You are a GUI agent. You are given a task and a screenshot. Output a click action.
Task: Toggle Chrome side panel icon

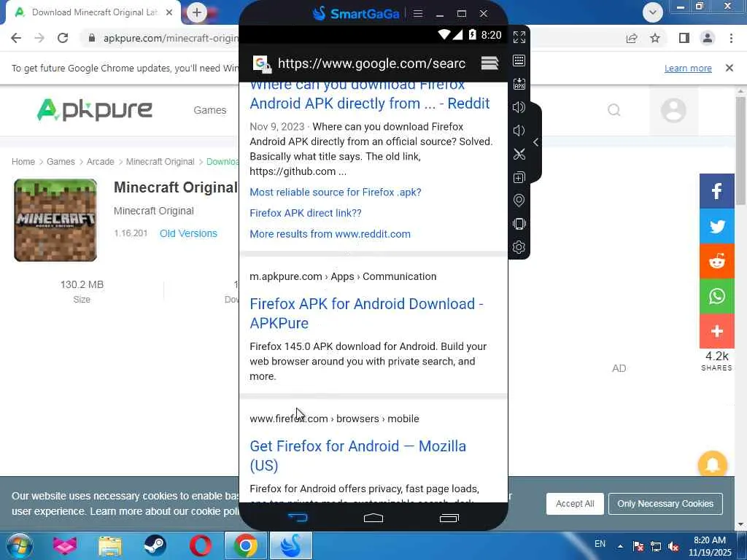(684, 38)
